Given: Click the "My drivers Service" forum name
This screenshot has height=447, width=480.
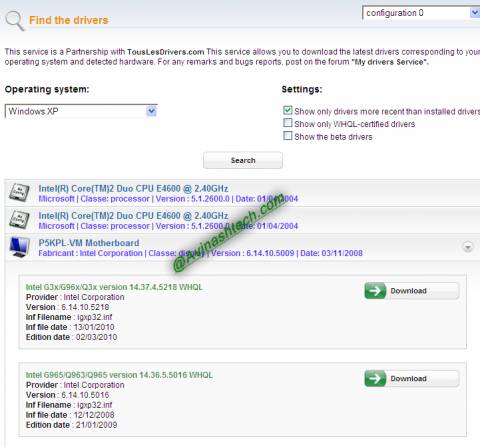Looking at the screenshot, I should (x=389, y=62).
